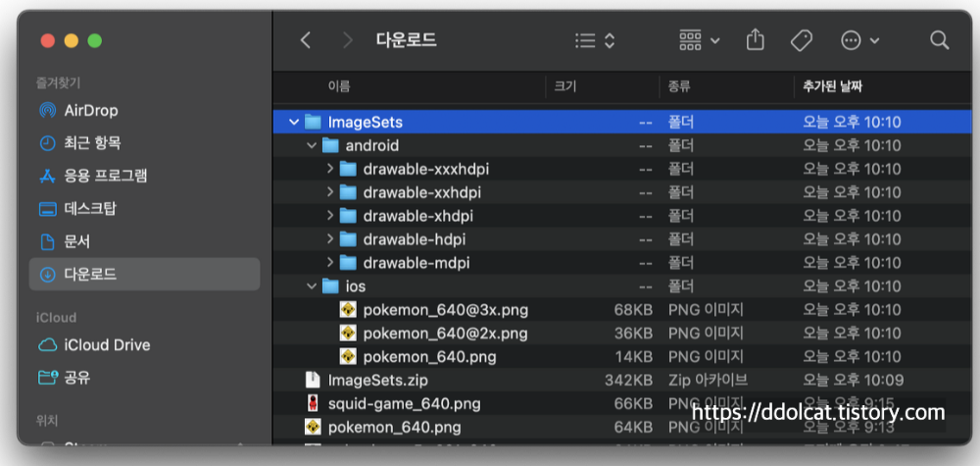The height and width of the screenshot is (466, 980).
Task: Expand the drawable-mdpi folder
Action: coord(329,263)
